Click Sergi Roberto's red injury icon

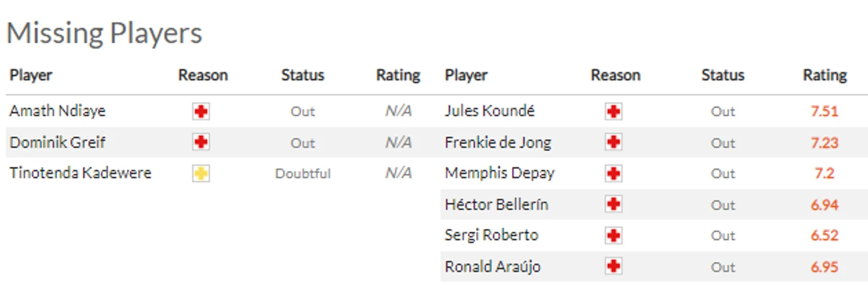614,236
